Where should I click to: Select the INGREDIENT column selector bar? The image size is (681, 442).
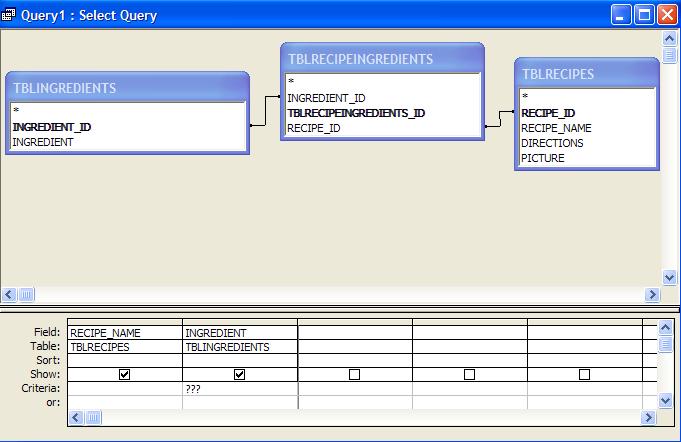point(240,322)
